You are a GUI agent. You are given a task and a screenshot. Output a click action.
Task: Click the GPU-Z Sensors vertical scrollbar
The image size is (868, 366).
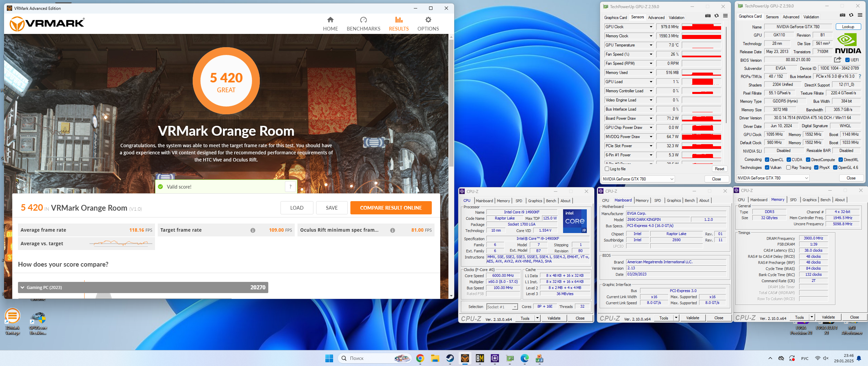(x=726, y=75)
